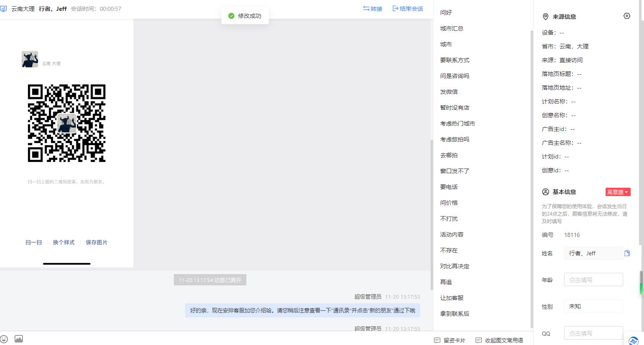Select the 城市汇总 quick reply
Screen dimensions: 644x345
click(452, 28)
